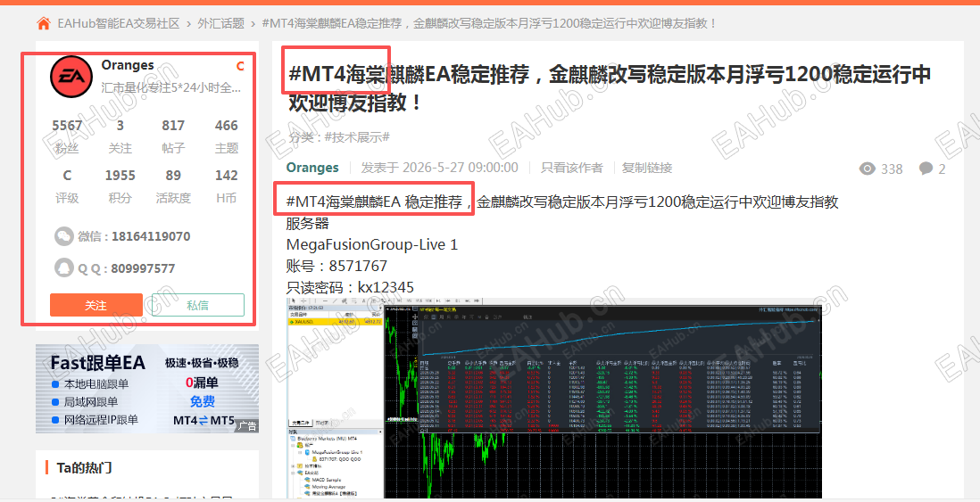Open the 817 帖子 posts count

pyautogui.click(x=173, y=136)
